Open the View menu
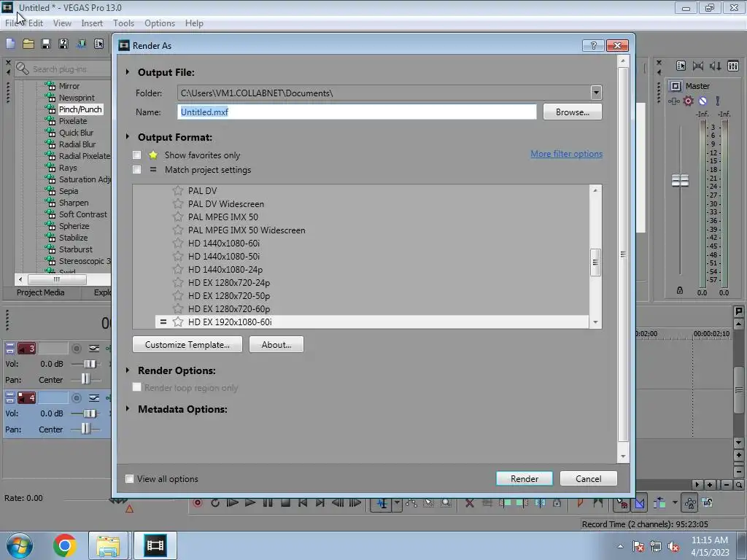 tap(62, 23)
